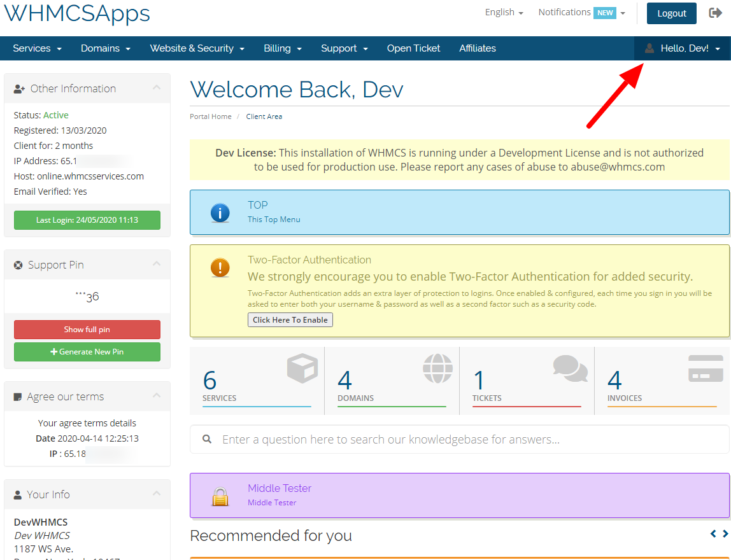
Task: Click the person icon beside Your Info
Action: 18,495
